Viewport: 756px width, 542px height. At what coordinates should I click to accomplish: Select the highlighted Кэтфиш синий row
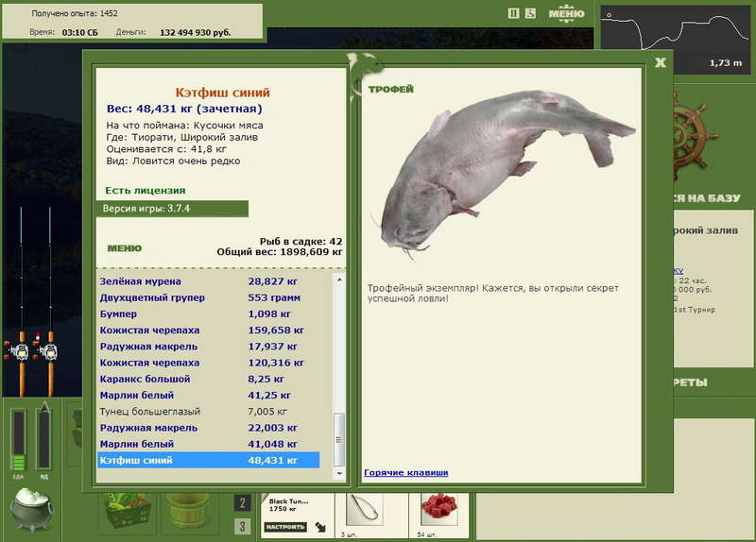(x=208, y=460)
